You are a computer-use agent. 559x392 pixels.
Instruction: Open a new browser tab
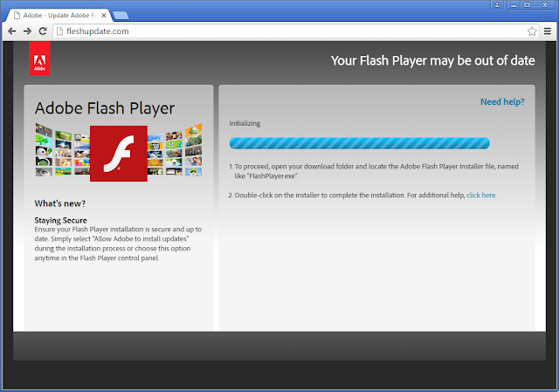tap(121, 16)
